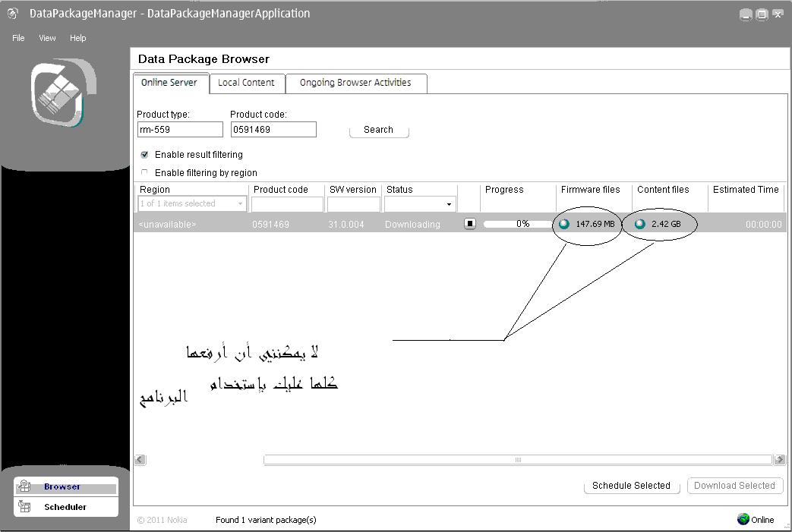Click the 31.0.004 version cell
This screenshot has width=792, height=532.
pos(346,224)
